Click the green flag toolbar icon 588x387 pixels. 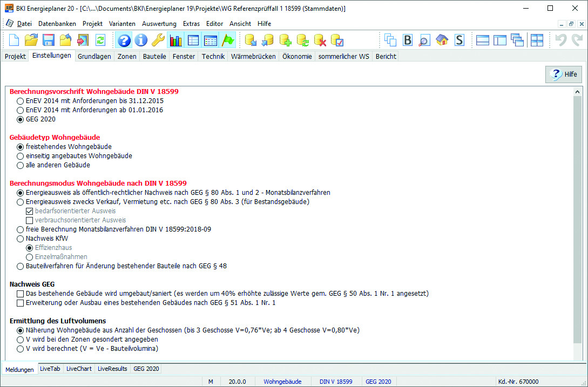227,40
